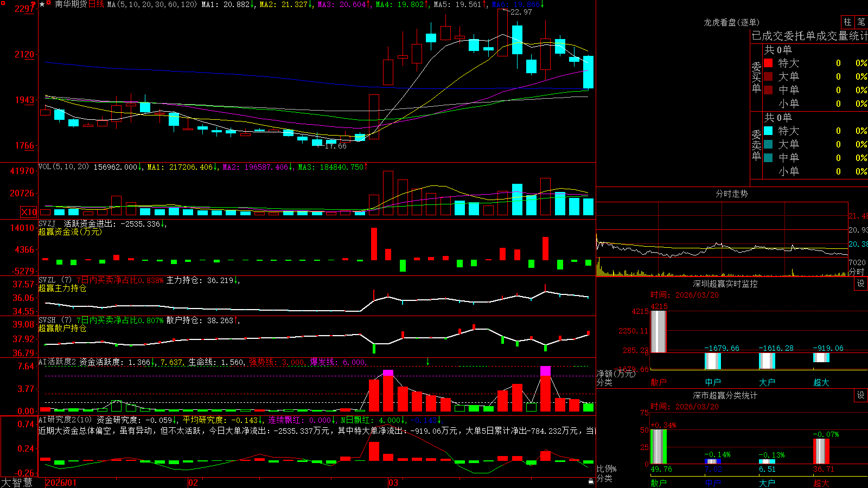Open the SVZL (7) indicator selector
868x488 pixels.
tap(55, 280)
